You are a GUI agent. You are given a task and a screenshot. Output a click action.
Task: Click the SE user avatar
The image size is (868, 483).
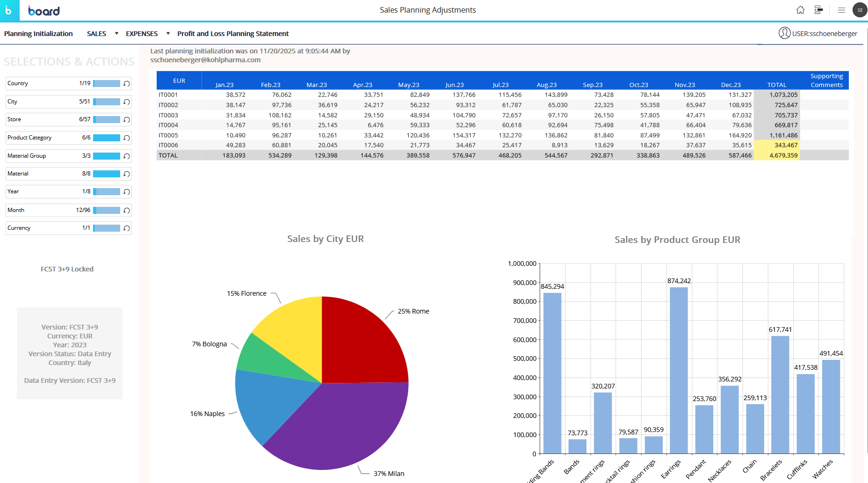(x=860, y=10)
